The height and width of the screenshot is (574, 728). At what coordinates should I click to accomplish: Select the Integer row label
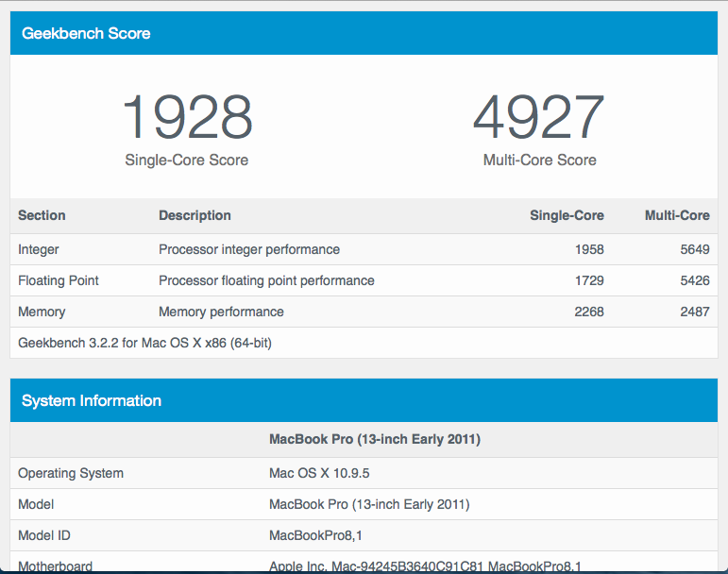click(39, 249)
